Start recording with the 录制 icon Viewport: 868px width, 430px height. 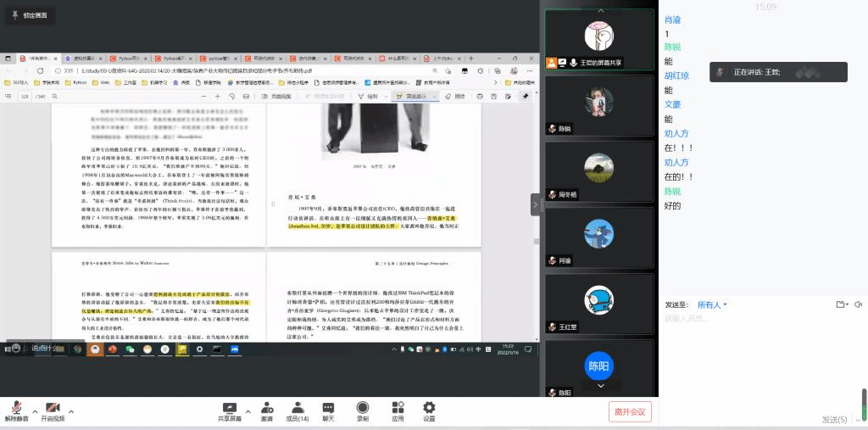click(363, 411)
